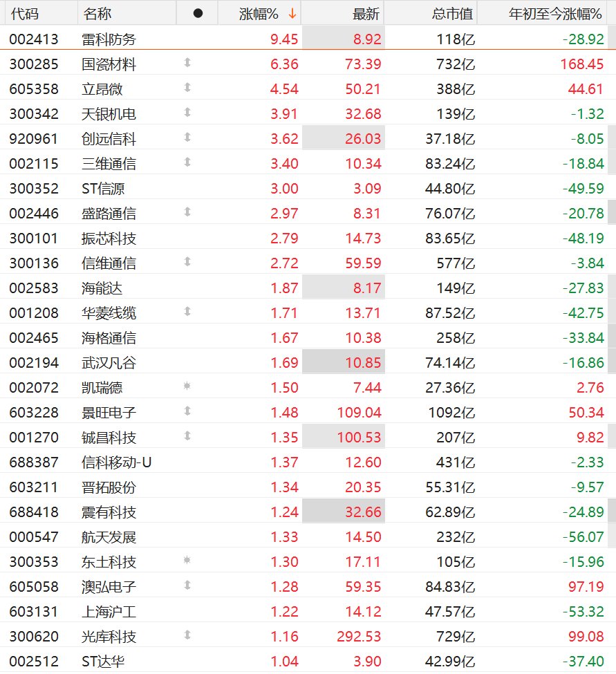This screenshot has height=674, width=616.
Task: Toggle sort direction via orange down arrow
Action: coord(292,14)
